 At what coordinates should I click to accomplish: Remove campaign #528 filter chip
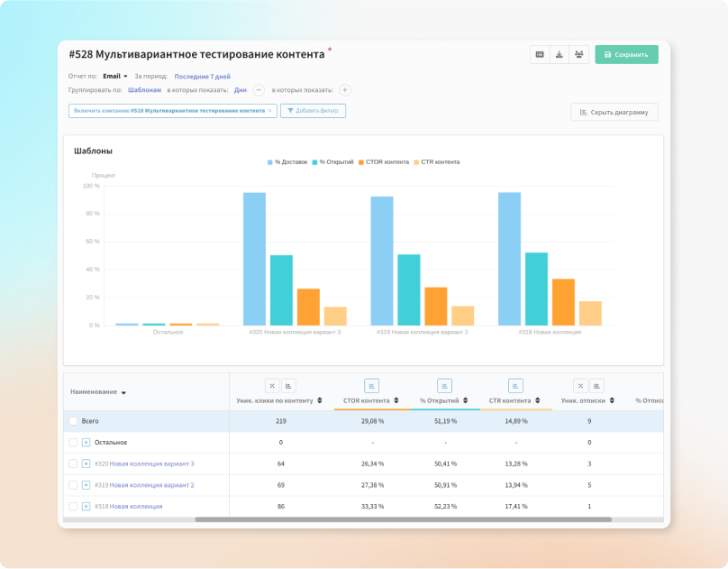(269, 111)
